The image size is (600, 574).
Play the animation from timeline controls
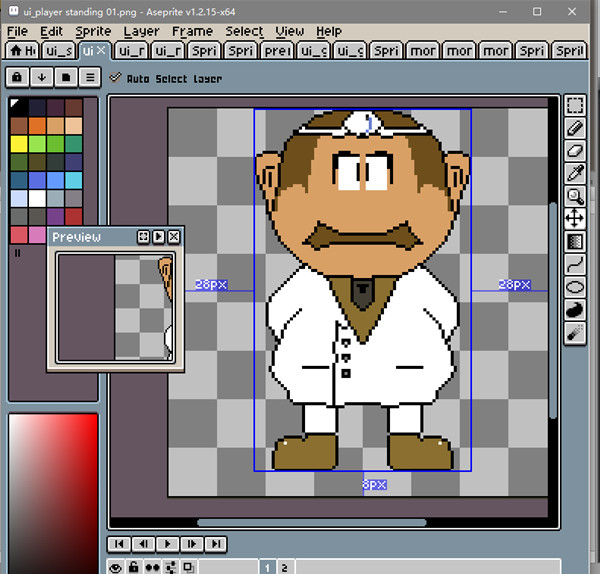[168, 544]
